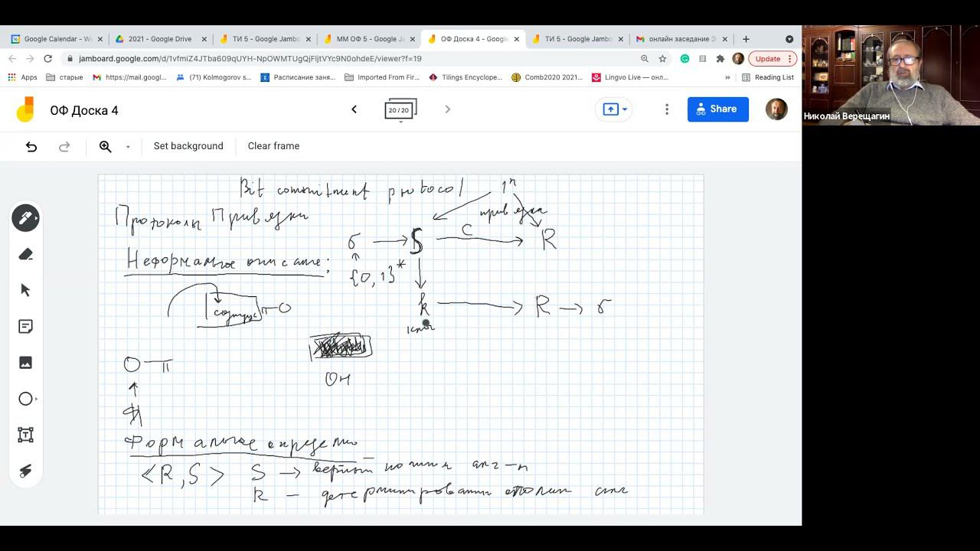Click the Chrome Update button
980x551 pixels.
(773, 58)
